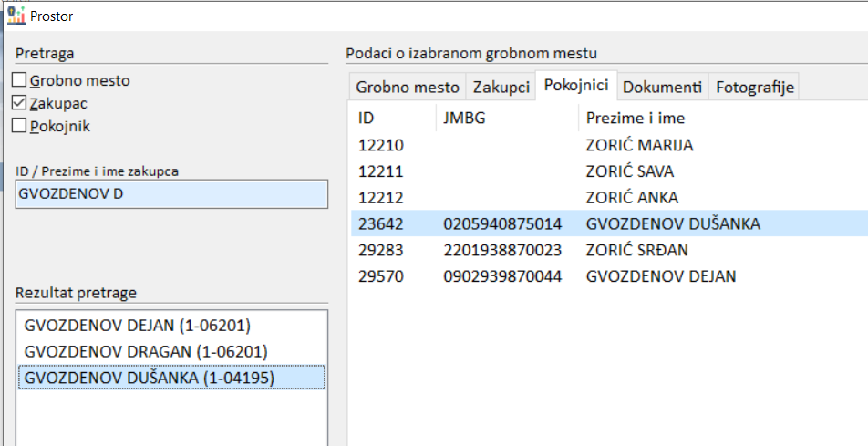Choose GVOZDENOV DRAGAN (1-06201) in results
Viewport: 868px width, 446px height.
click(146, 351)
